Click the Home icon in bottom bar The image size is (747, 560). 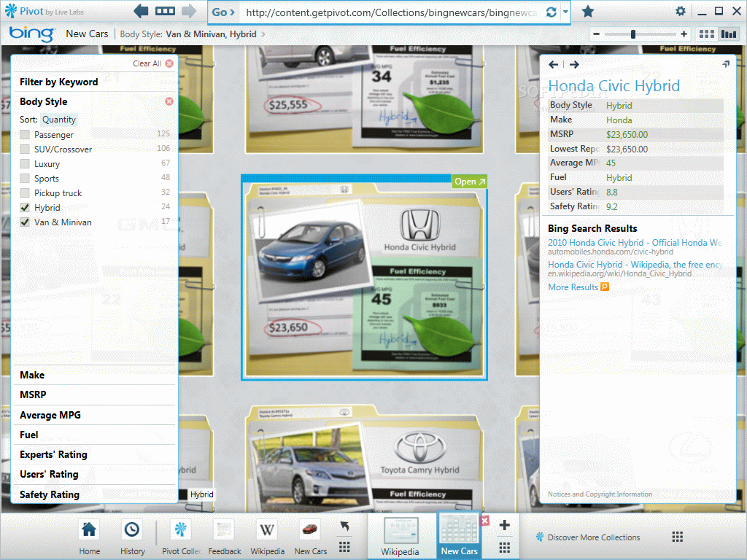89,529
